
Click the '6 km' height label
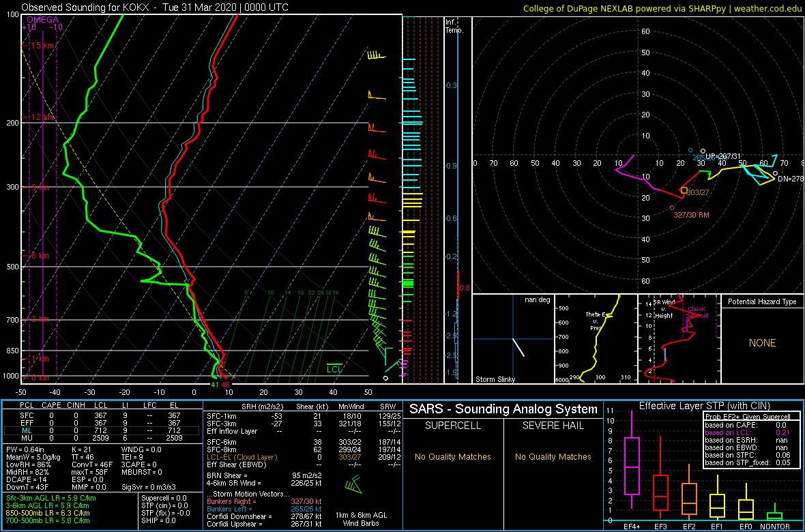point(40,255)
